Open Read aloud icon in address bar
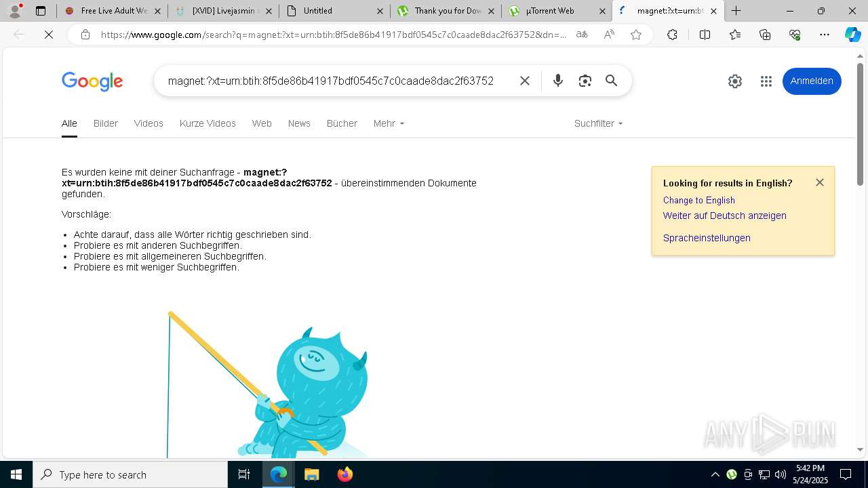 (x=609, y=35)
